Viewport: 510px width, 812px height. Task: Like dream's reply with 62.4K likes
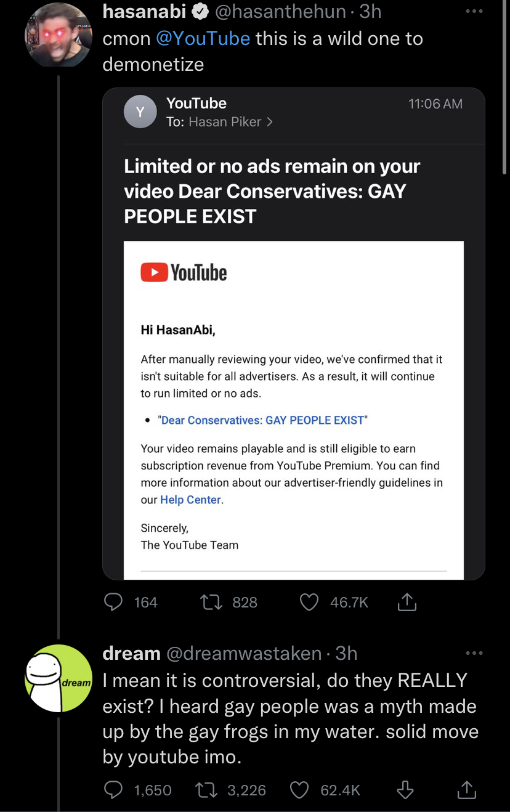point(299,790)
